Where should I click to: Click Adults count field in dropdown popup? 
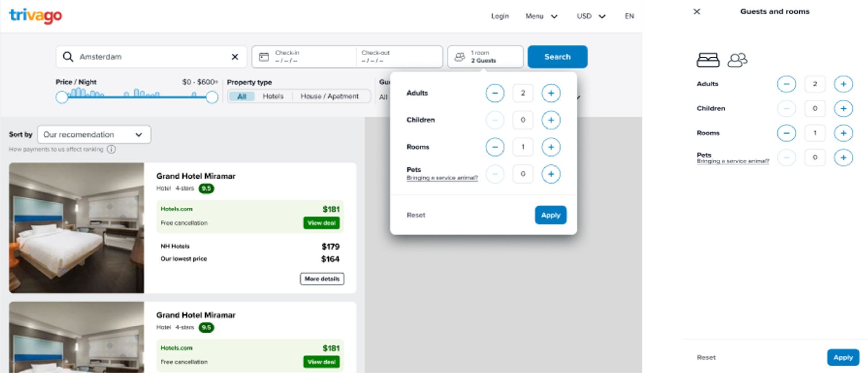point(523,93)
